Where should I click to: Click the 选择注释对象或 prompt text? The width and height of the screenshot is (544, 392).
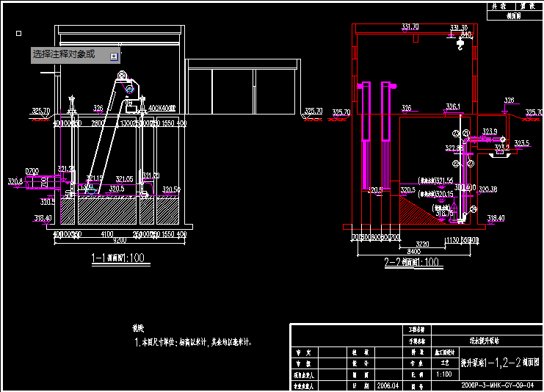pyautogui.click(x=64, y=54)
